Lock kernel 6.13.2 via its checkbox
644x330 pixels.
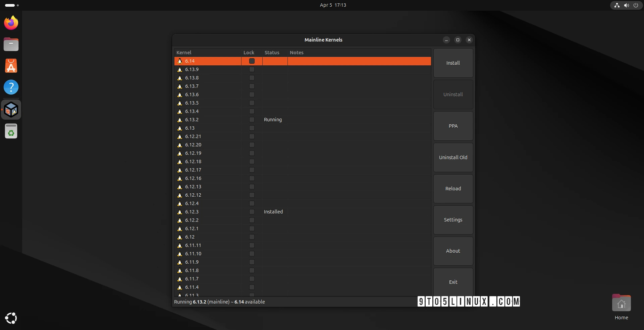tap(252, 120)
